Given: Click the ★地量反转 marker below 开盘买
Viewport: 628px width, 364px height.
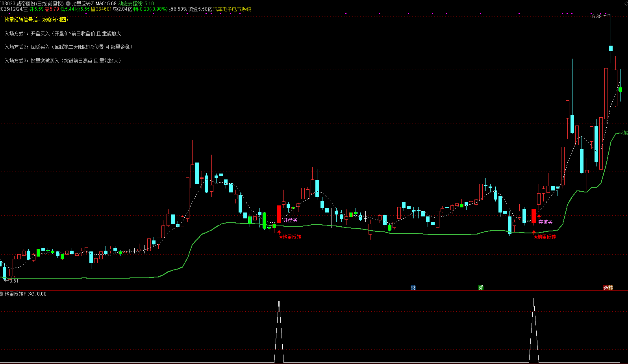Looking at the screenshot, I should tap(290, 237).
